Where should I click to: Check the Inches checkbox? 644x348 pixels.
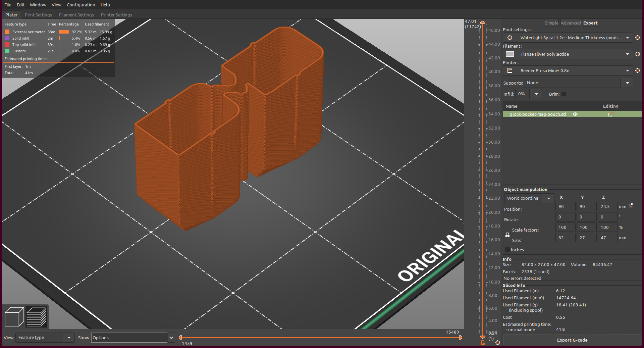[507, 250]
